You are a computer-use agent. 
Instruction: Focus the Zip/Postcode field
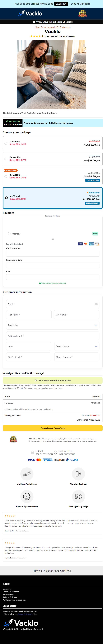(29, 357)
